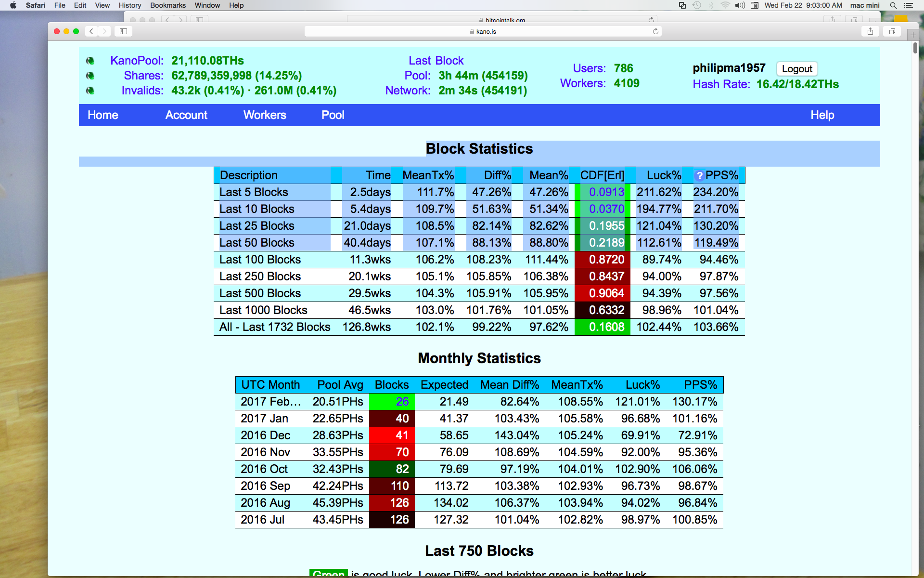The height and width of the screenshot is (578, 924).
Task: Show all tabs in front Safari window
Action: [892, 31]
